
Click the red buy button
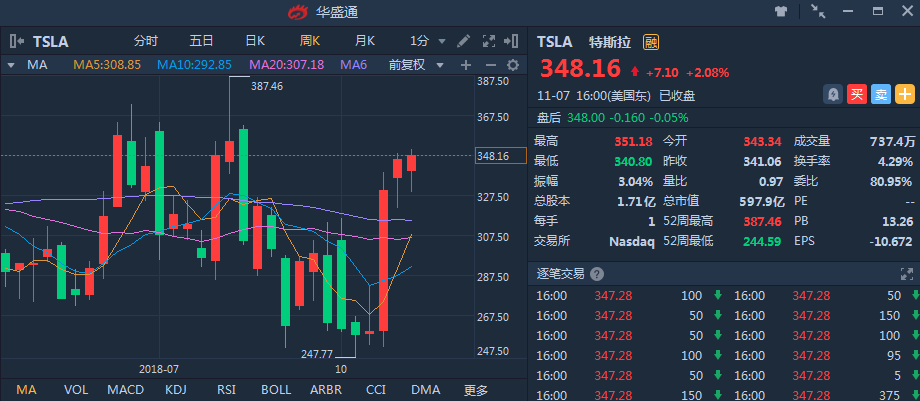pos(857,95)
